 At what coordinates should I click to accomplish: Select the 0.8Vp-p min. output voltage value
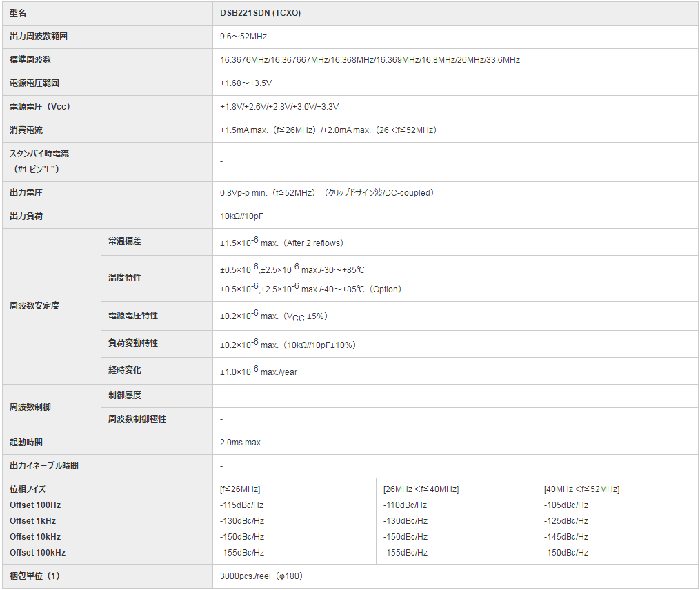pyautogui.click(x=327, y=193)
